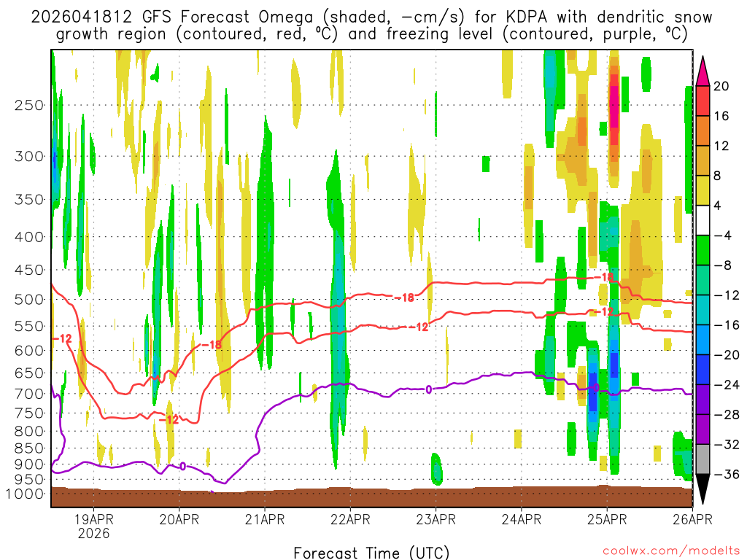The width and height of the screenshot is (747, 560).
Task: Click the 850 pressure level label
Action: (x=29, y=448)
